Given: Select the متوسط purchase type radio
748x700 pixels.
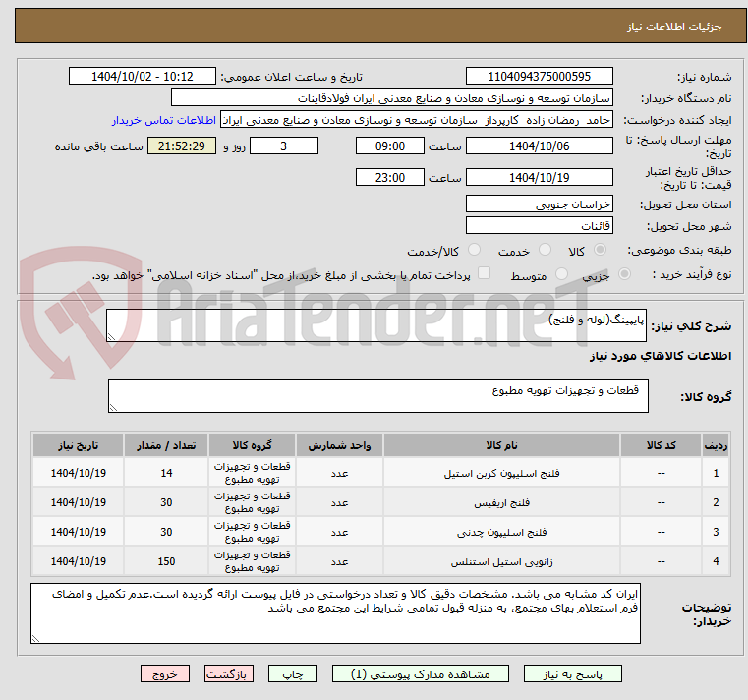Looking at the screenshot, I should 562,274.
